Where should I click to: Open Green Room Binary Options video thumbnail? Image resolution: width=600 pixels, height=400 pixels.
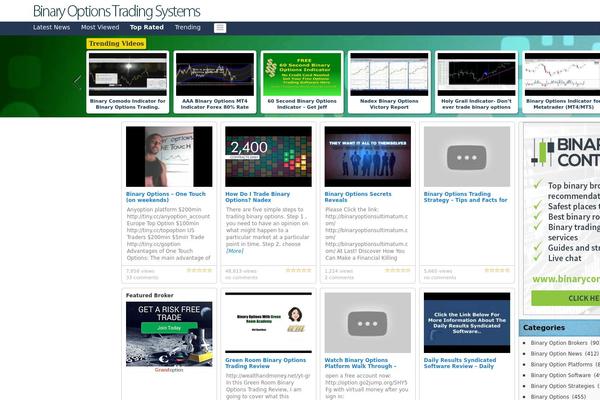tap(268, 323)
